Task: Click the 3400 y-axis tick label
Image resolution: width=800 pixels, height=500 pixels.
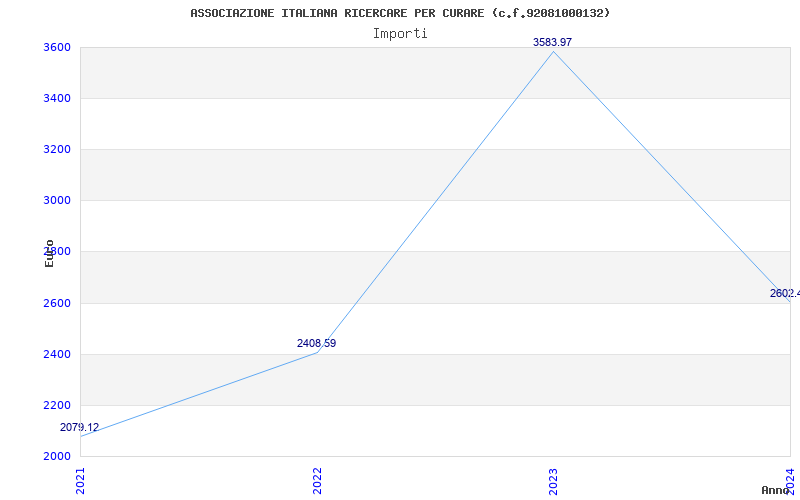Action: (x=56, y=98)
